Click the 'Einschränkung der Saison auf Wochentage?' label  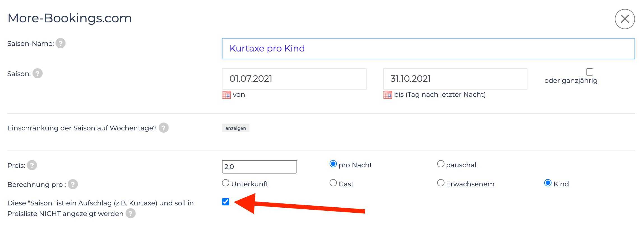coord(82,128)
